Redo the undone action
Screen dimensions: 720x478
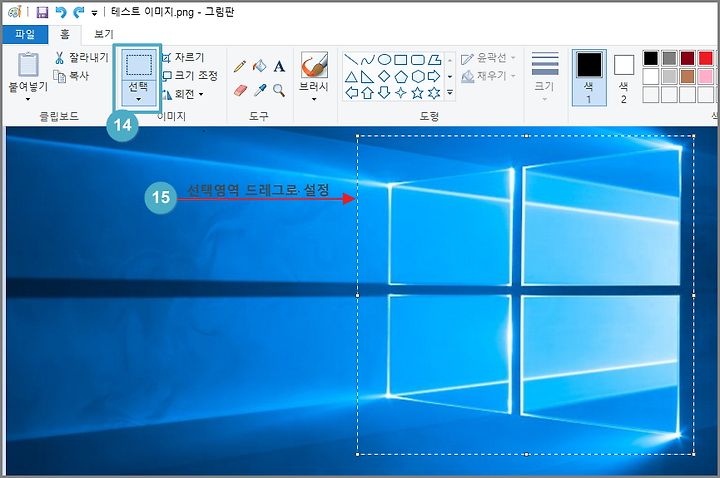(79, 12)
